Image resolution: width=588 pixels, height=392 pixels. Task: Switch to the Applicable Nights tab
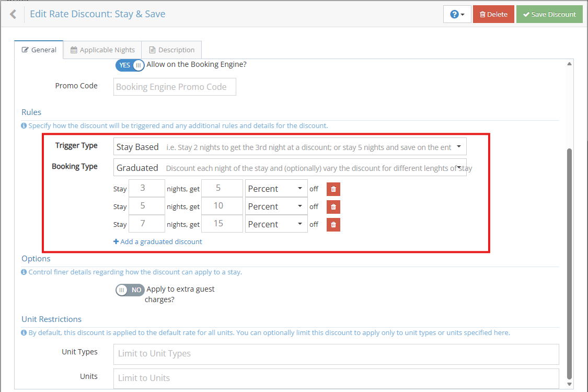pos(102,50)
